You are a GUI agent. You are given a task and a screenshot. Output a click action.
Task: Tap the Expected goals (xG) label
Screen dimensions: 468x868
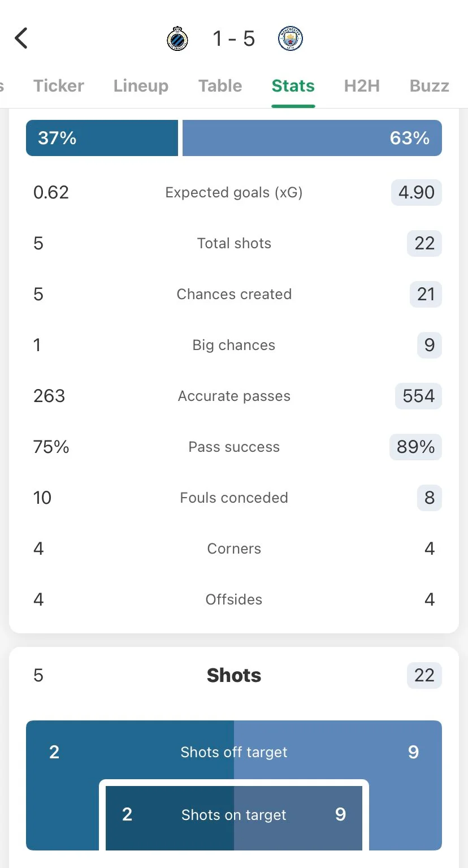click(234, 193)
